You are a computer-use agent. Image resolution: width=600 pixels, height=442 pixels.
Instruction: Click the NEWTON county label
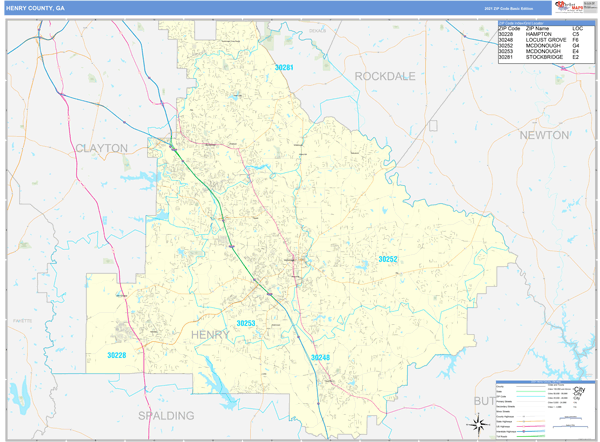click(542, 134)
